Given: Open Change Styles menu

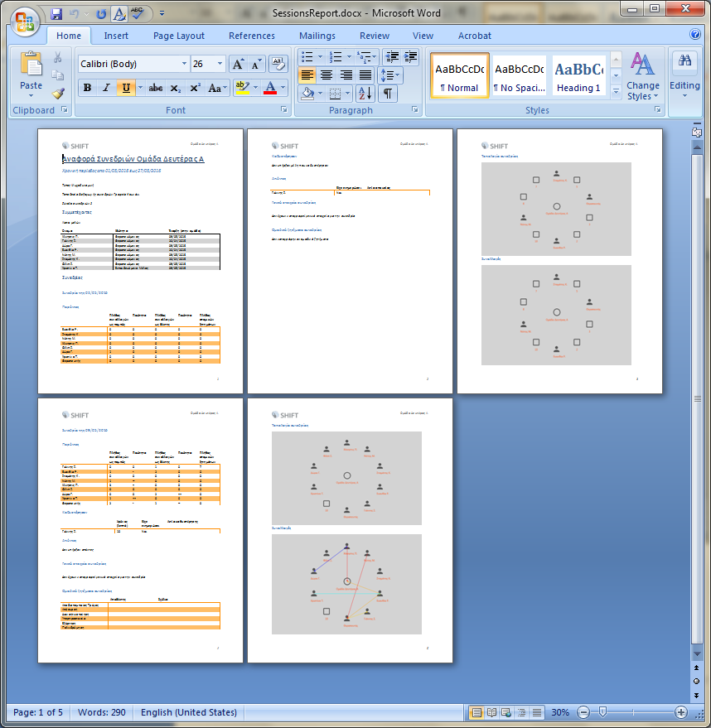Looking at the screenshot, I should (x=643, y=75).
